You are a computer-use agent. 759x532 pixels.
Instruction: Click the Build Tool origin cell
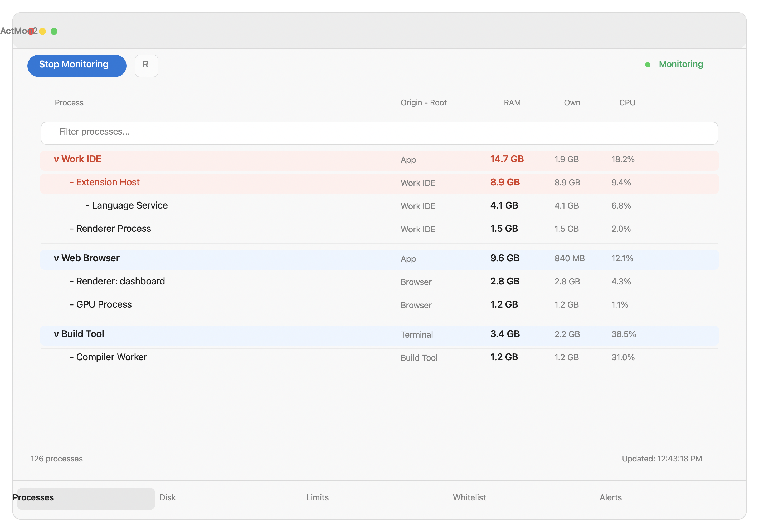click(419, 358)
